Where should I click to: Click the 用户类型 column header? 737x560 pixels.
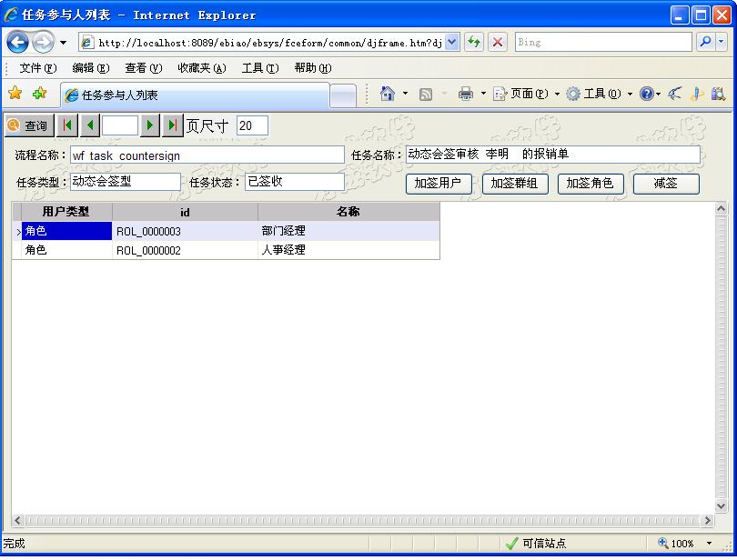[66, 212]
